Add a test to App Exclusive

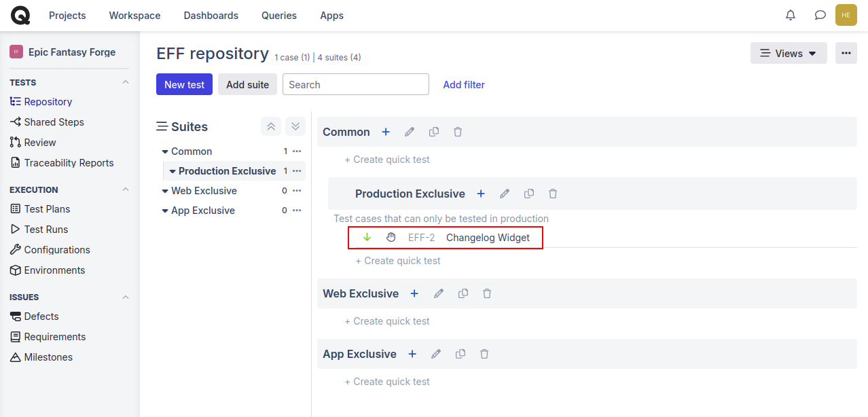click(412, 354)
